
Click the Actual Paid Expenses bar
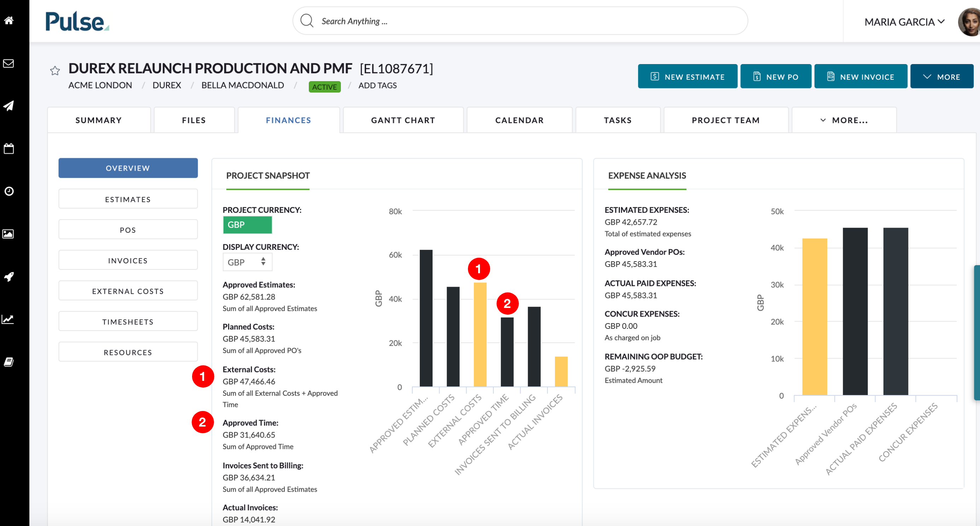pyautogui.click(x=895, y=311)
